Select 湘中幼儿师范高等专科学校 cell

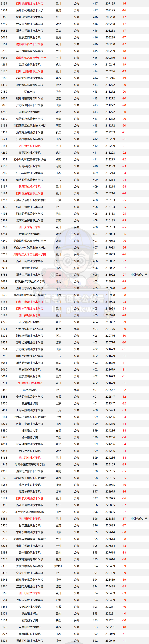[30, 160]
